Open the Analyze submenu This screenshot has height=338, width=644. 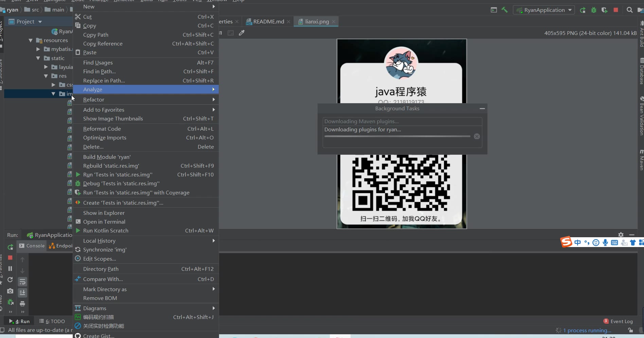point(146,89)
